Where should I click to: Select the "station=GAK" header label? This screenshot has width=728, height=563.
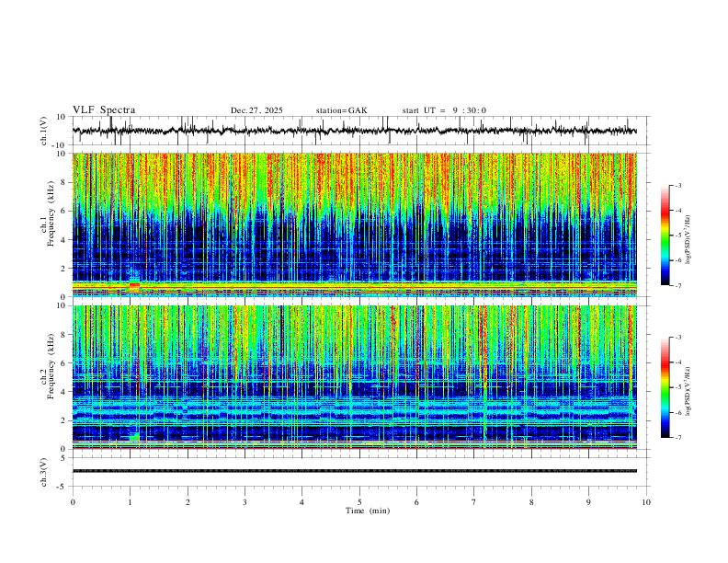click(341, 110)
